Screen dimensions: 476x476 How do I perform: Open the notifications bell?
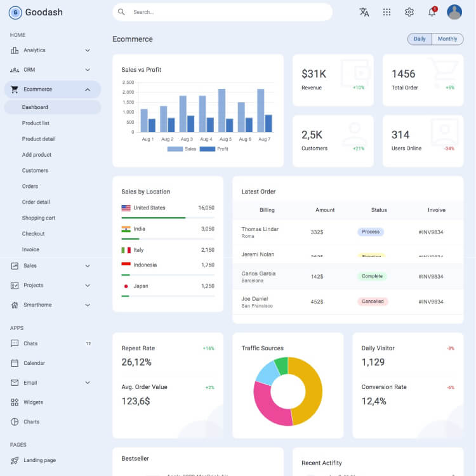tap(432, 12)
